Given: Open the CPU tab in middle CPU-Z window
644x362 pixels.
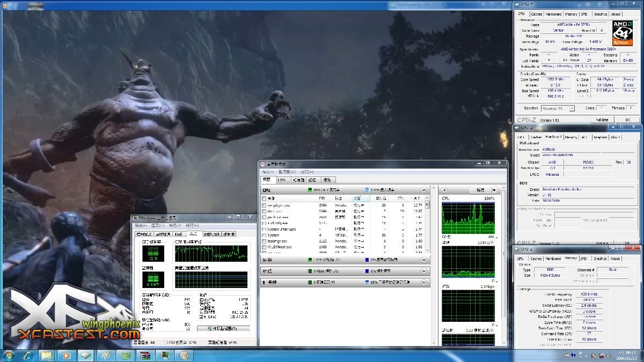Looking at the screenshot, I should coord(521,137).
